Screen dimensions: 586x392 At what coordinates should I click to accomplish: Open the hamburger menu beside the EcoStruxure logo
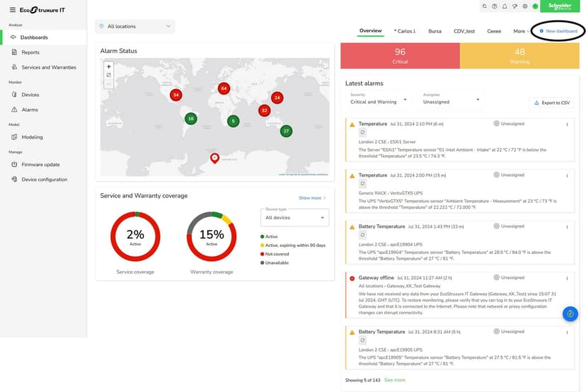point(12,10)
